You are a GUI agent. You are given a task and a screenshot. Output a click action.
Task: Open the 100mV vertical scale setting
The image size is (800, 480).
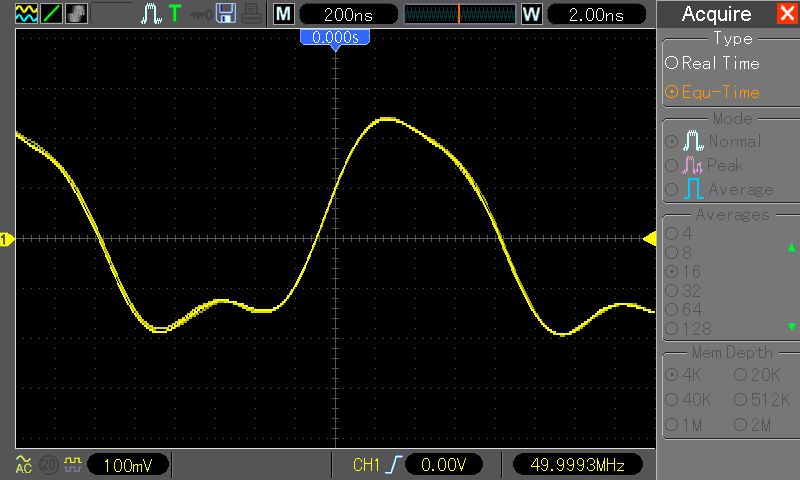point(128,465)
